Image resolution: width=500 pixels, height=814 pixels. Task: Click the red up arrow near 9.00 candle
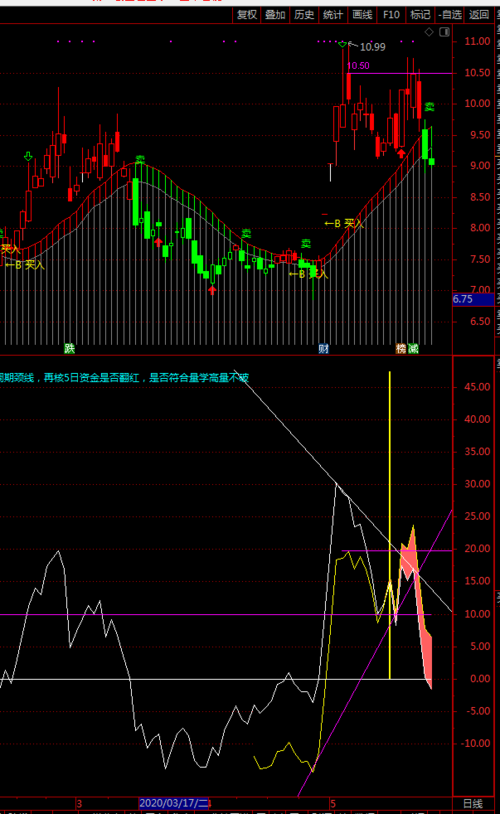click(x=401, y=153)
